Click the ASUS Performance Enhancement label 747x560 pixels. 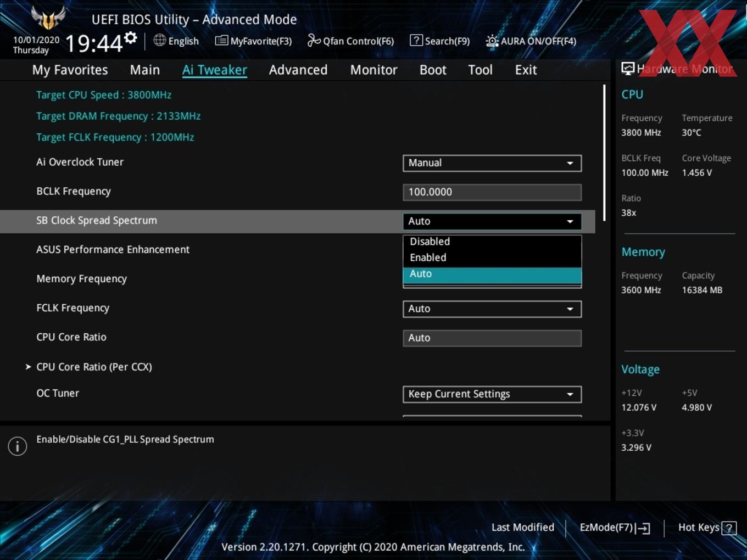pyautogui.click(x=113, y=250)
